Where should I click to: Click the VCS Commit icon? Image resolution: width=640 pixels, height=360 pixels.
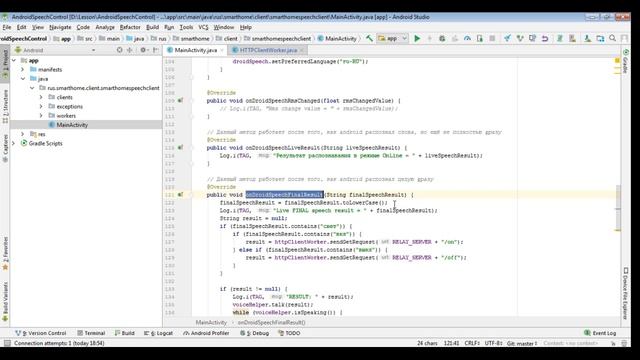click(520, 38)
